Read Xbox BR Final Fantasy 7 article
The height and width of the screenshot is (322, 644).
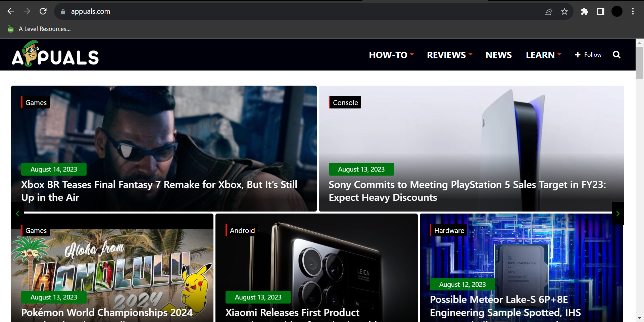(x=159, y=191)
